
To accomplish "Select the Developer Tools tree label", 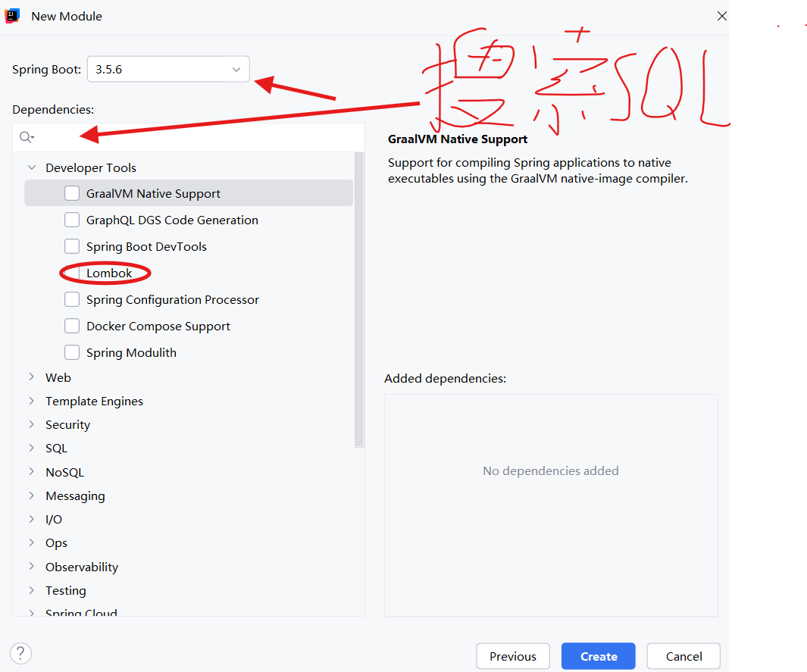I will click(x=91, y=167).
